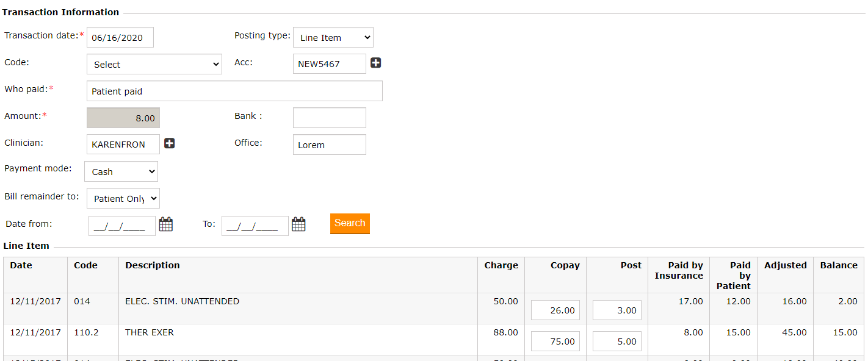This screenshot has width=868, height=361.
Task: Click the plus icon next to Acc field
Action: click(376, 63)
